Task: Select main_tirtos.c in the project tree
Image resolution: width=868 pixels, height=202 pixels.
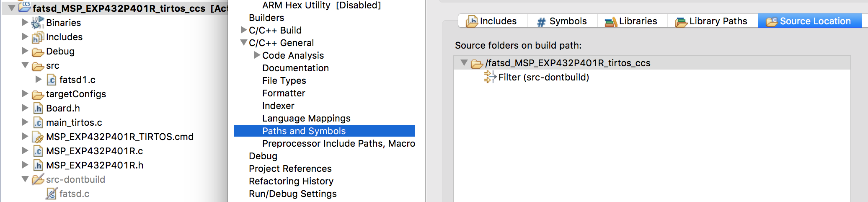Action: pos(74,122)
